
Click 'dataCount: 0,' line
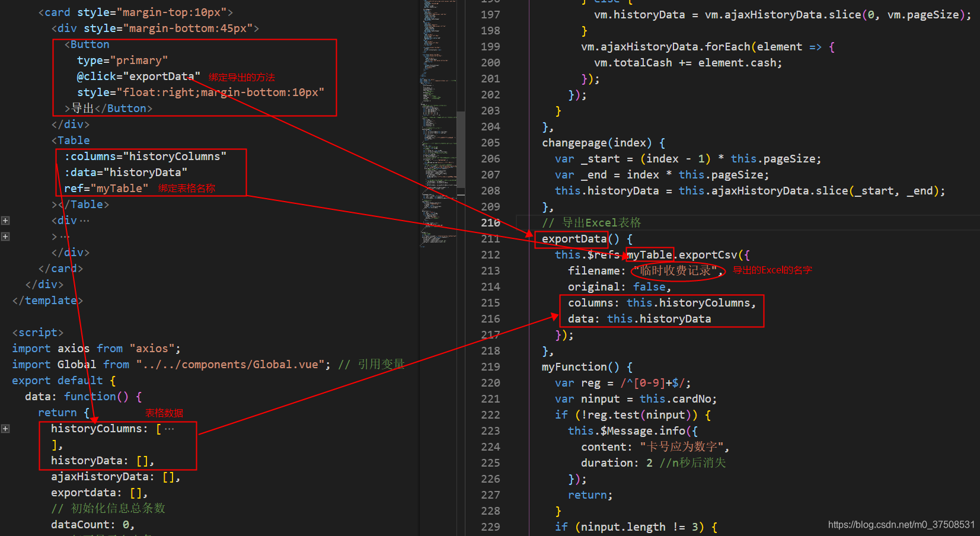coord(93,525)
